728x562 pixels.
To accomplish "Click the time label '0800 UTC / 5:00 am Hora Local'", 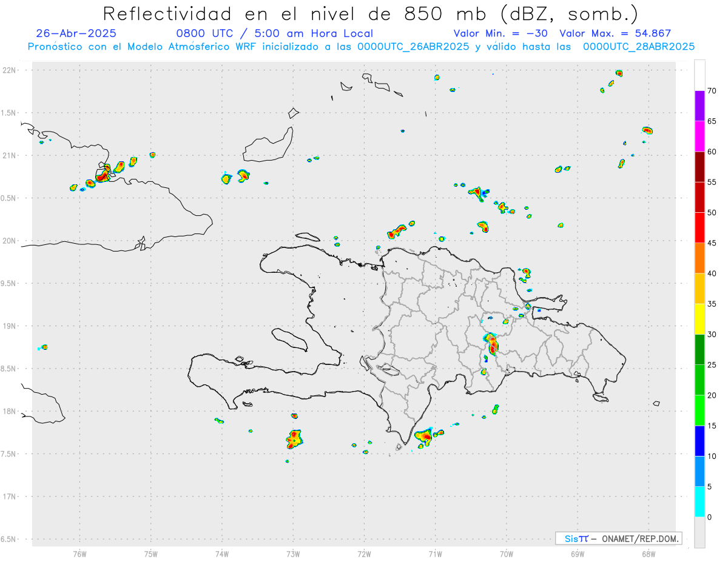I will 274,33.
